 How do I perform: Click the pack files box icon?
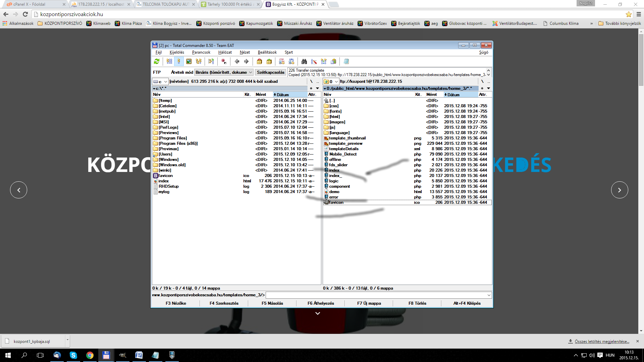[259, 61]
